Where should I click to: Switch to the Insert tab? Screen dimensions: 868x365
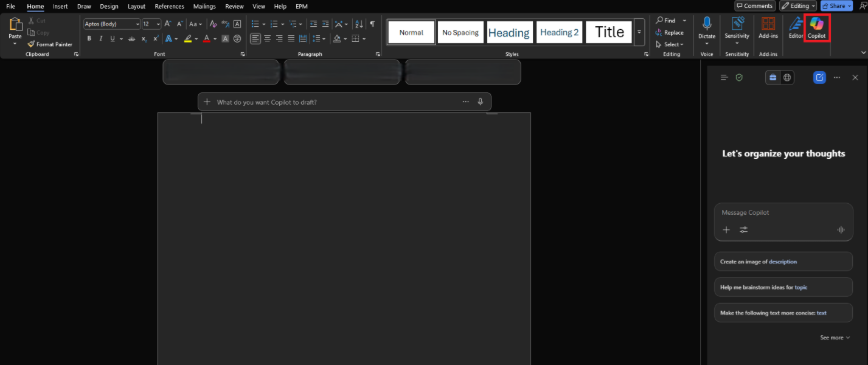[x=60, y=6]
